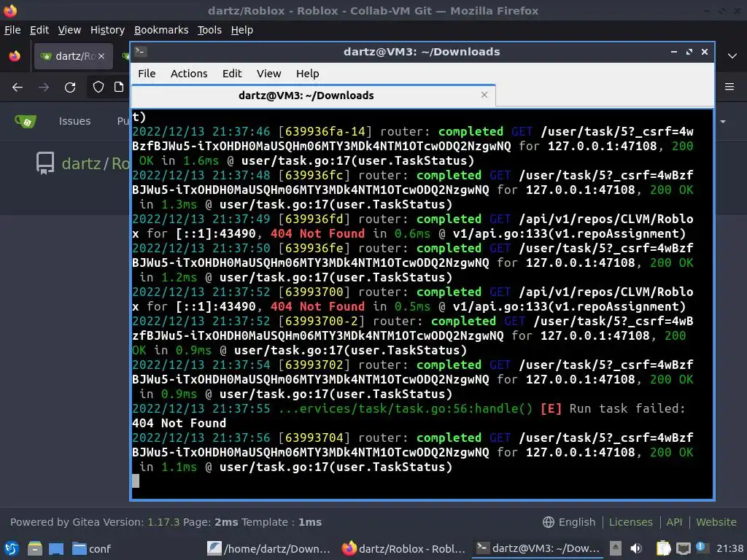Open tracking protection shield icon
Image resolution: width=747 pixels, height=560 pixels.
pyautogui.click(x=98, y=87)
